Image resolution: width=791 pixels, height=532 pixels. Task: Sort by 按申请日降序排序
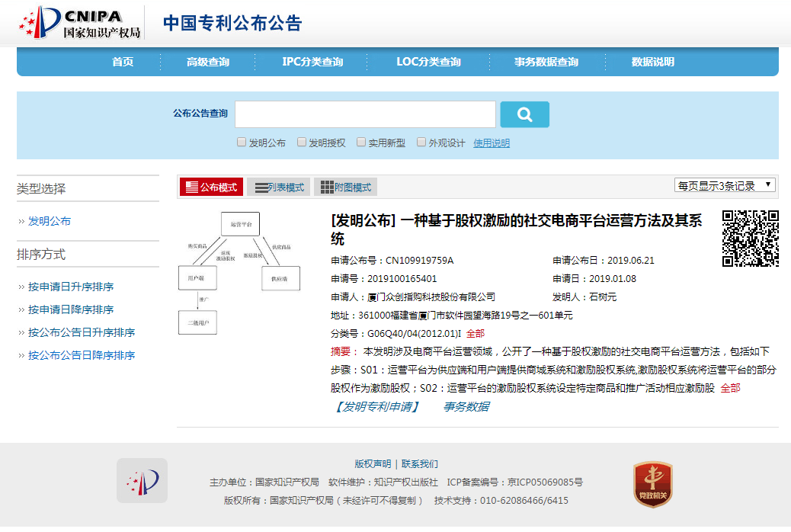coord(71,309)
